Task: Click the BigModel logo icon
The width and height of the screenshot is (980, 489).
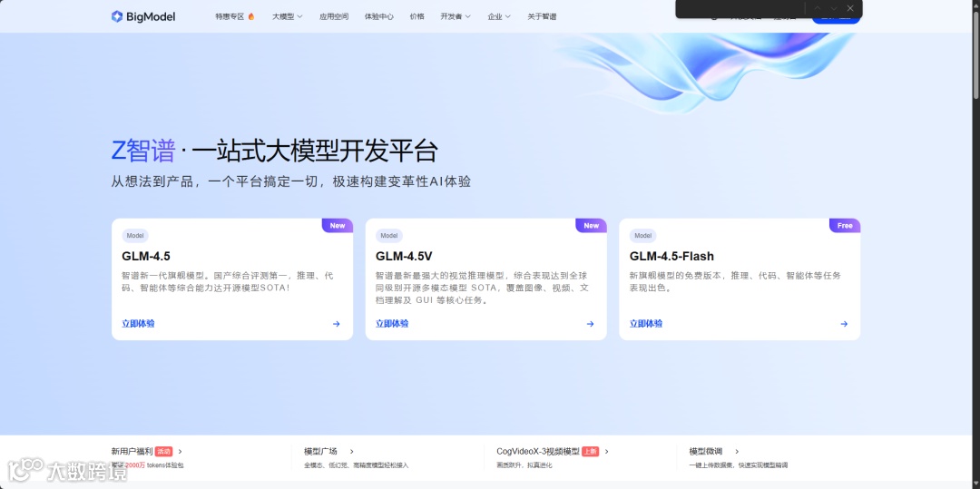Action: click(117, 16)
